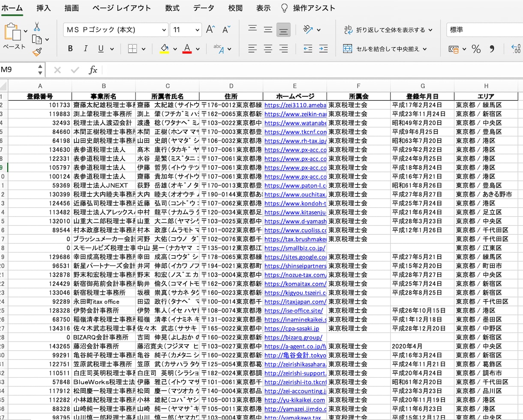Open the ホーム ribbon tab
The height and width of the screenshot is (420, 523).
tap(12, 8)
